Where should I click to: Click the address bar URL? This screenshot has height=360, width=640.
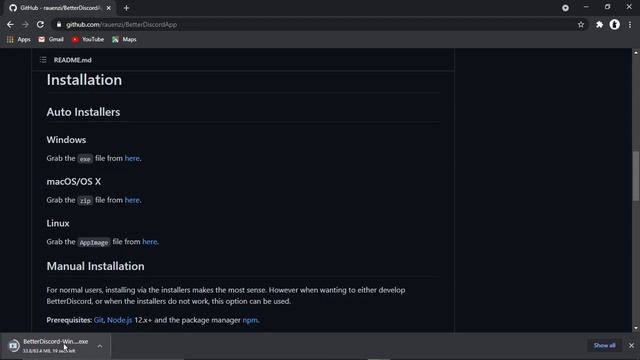(x=121, y=24)
